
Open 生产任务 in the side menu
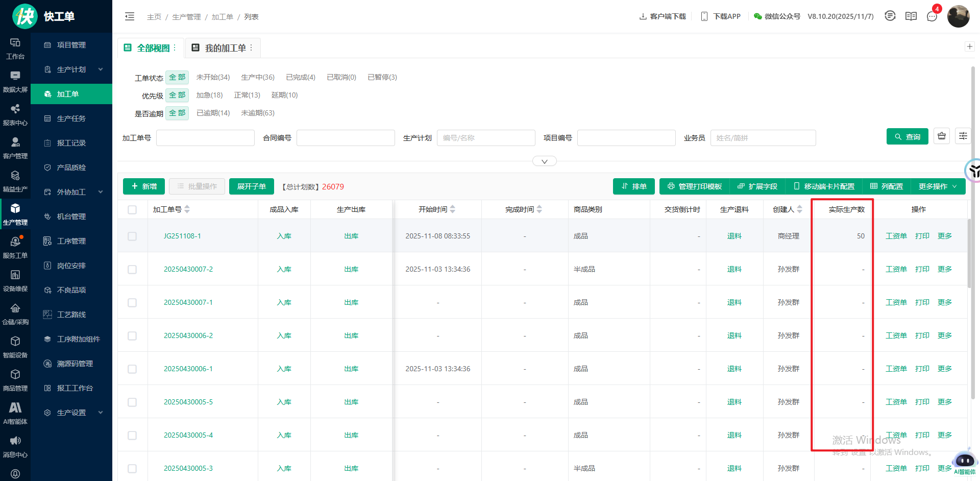[71, 118]
